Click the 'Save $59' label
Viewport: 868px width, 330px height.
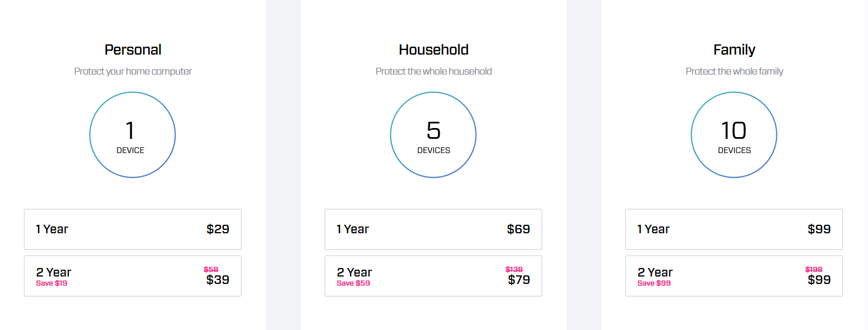click(x=353, y=283)
